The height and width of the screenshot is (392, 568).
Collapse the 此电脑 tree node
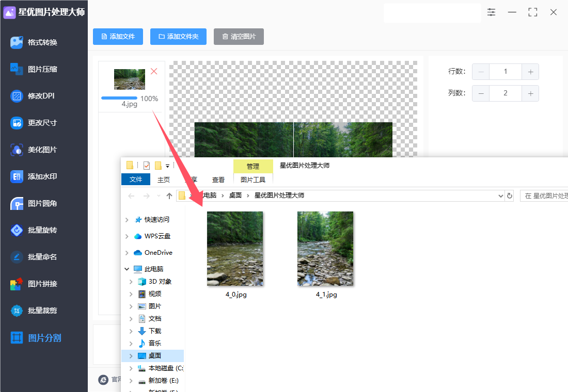pyautogui.click(x=127, y=269)
